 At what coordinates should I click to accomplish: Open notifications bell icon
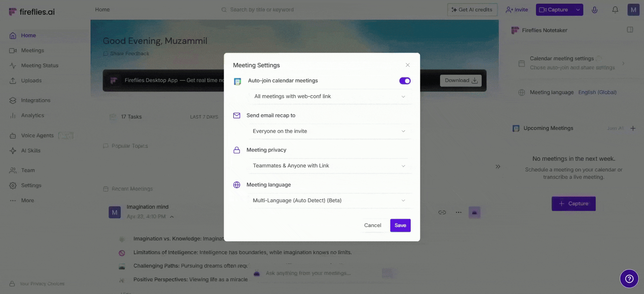615,10
